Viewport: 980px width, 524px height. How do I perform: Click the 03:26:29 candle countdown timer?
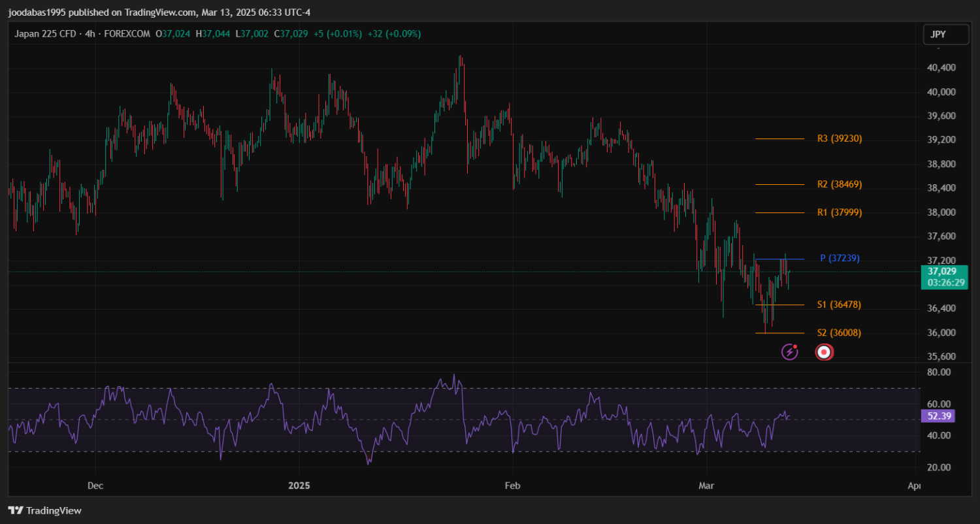(945, 283)
